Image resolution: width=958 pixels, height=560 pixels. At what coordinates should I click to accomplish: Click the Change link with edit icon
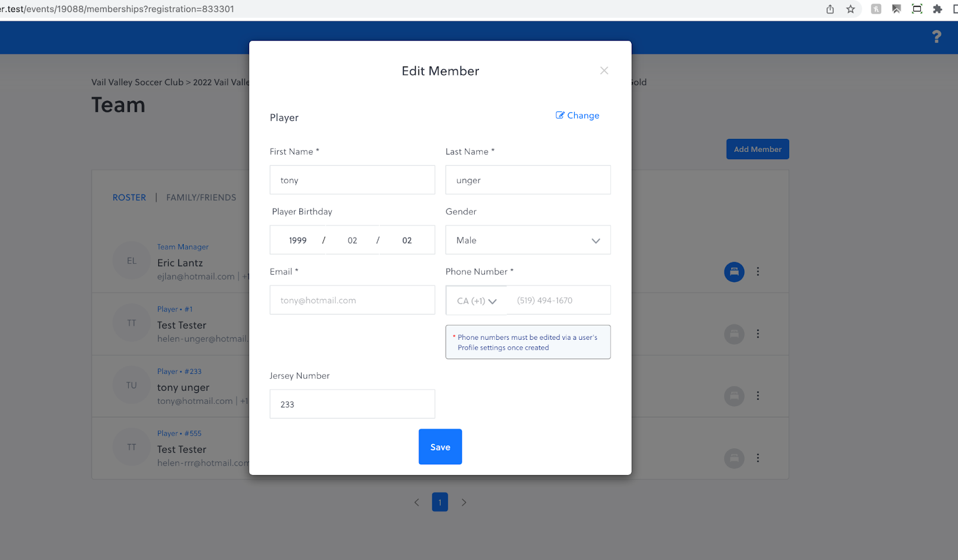pyautogui.click(x=577, y=115)
